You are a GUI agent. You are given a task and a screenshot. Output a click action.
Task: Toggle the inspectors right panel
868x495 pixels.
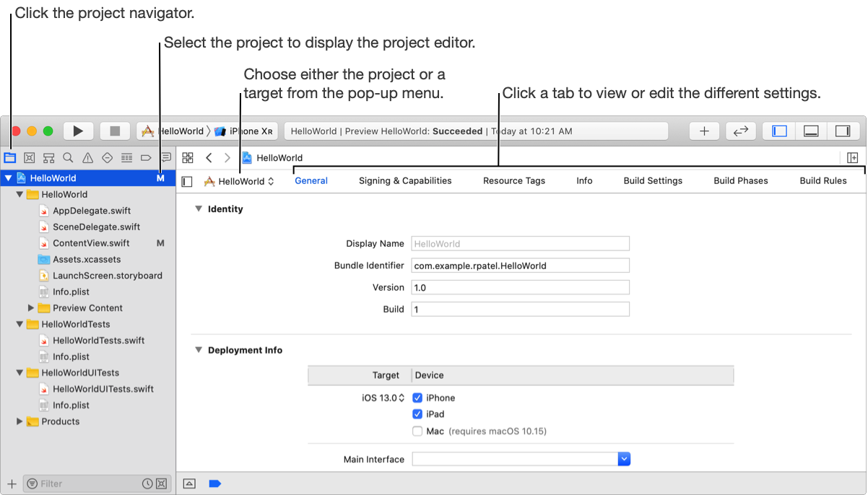[x=843, y=131]
